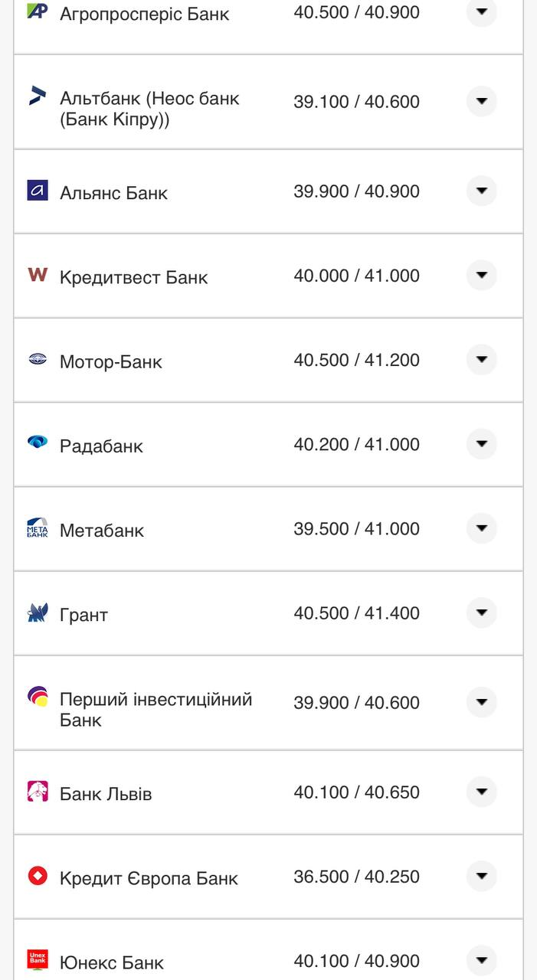Click the Грант bank logo icon
The height and width of the screenshot is (980, 537).
point(38,612)
